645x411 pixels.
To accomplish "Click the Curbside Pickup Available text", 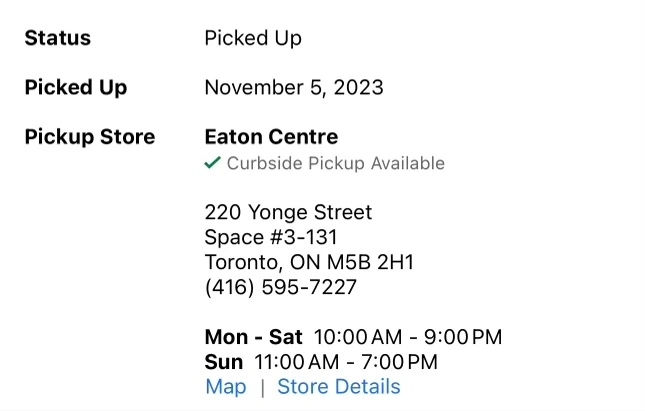I will click(335, 163).
